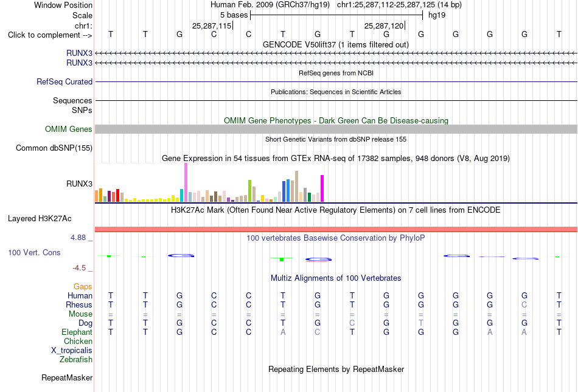The height and width of the screenshot is (392, 578).
Task: Click 'Short Genetic Variants from dbSNP release 155'
Action: [336, 139]
